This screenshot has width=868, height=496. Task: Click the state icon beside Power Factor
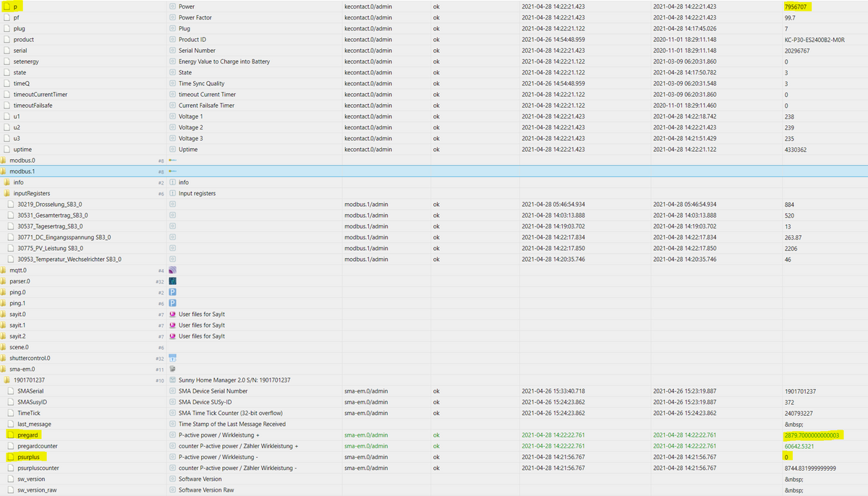[172, 17]
